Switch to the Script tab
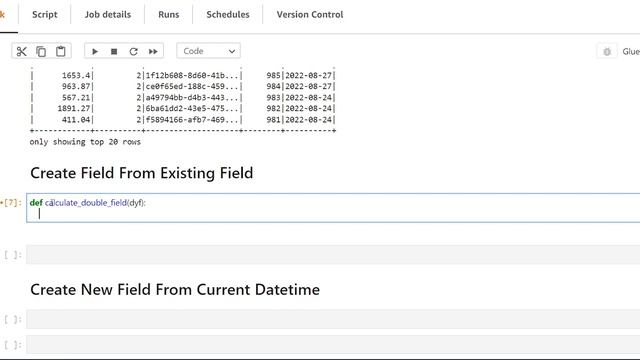The image size is (640, 360). (44, 14)
